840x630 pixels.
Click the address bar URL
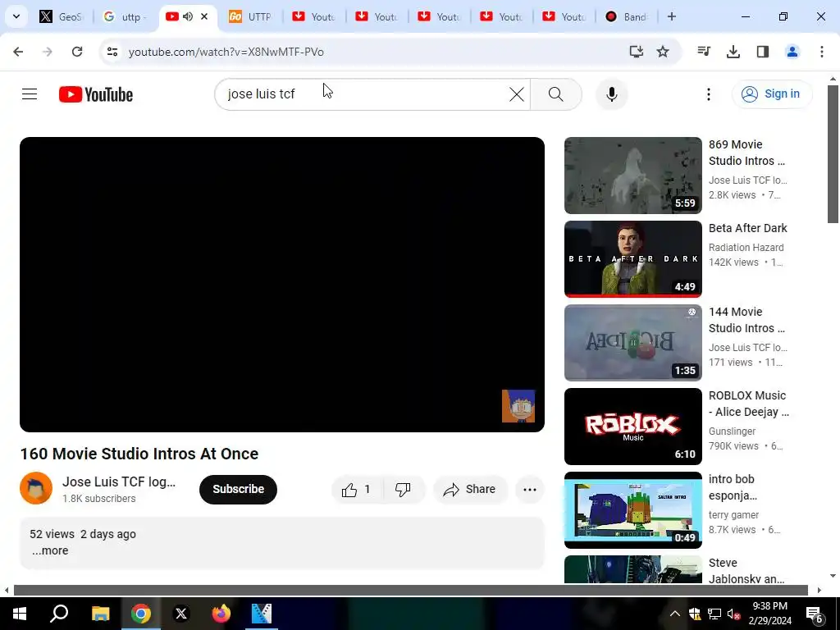[226, 52]
